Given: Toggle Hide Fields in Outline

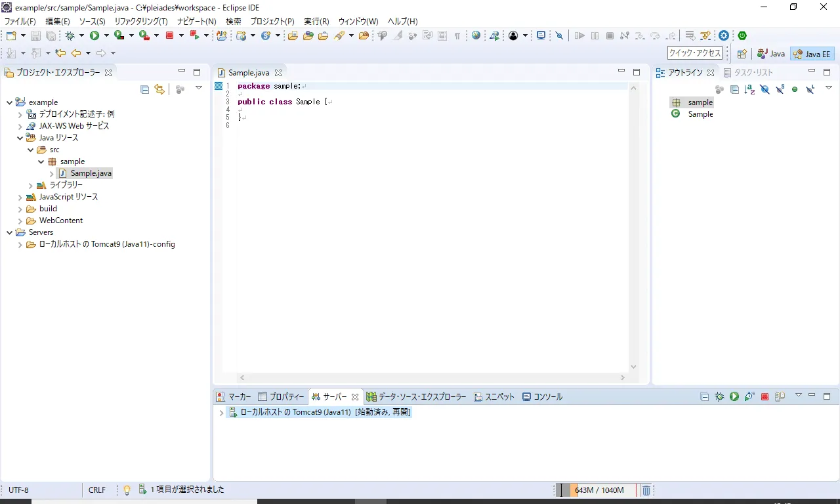Looking at the screenshot, I should click(x=765, y=89).
